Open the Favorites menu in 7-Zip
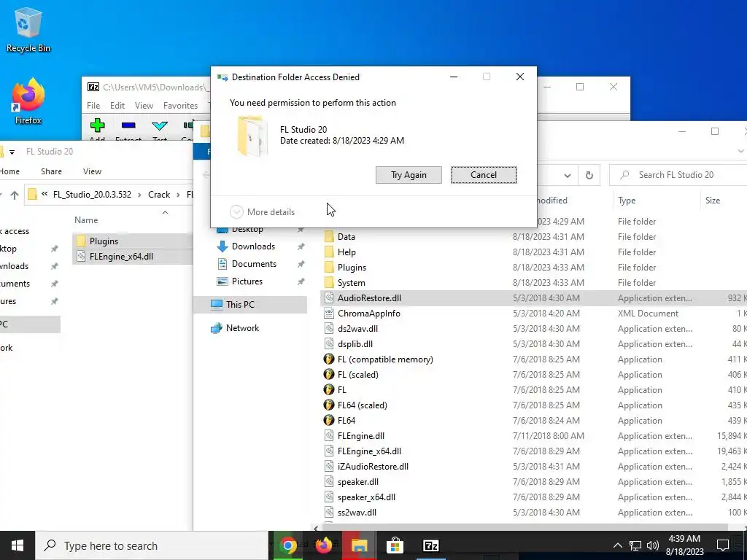Image resolution: width=747 pixels, height=560 pixels. [180, 106]
